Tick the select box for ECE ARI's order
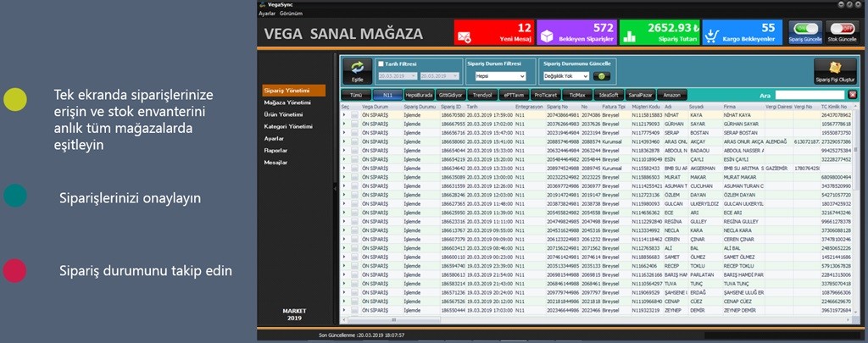The height and width of the screenshot is (343, 868). [354, 213]
